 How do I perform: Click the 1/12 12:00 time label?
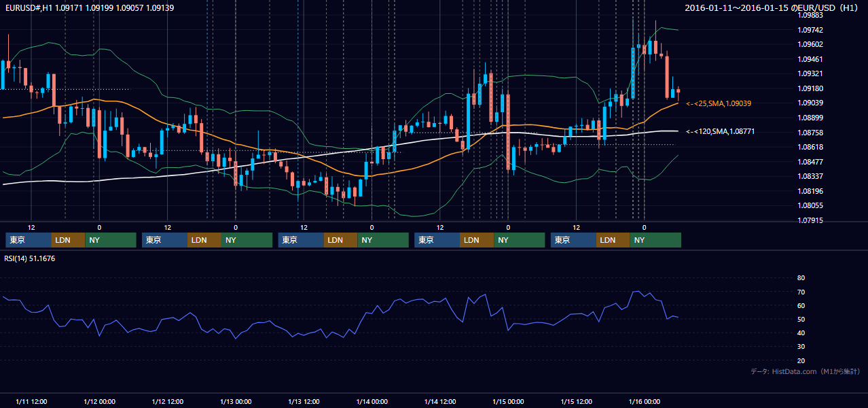click(x=168, y=401)
